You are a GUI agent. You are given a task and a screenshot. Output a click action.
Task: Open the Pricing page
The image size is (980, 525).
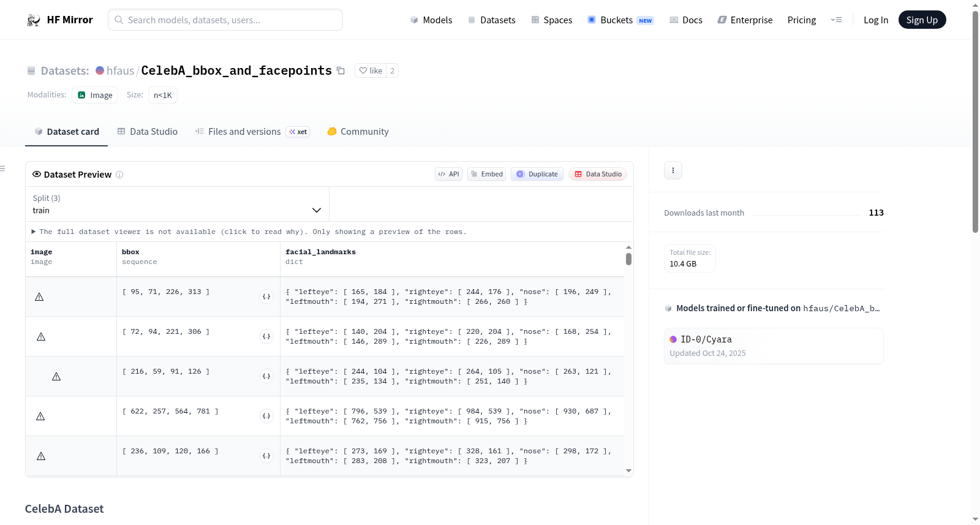[x=802, y=20]
